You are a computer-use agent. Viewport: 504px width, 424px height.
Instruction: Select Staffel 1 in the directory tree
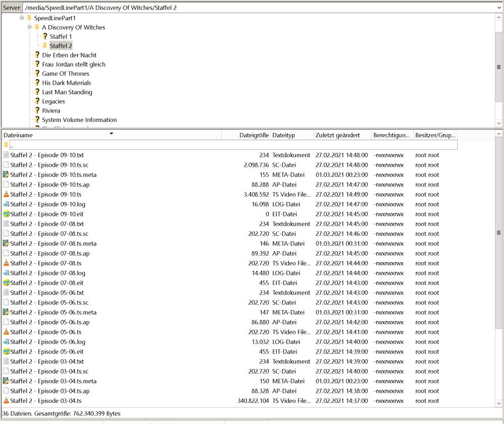(x=60, y=37)
